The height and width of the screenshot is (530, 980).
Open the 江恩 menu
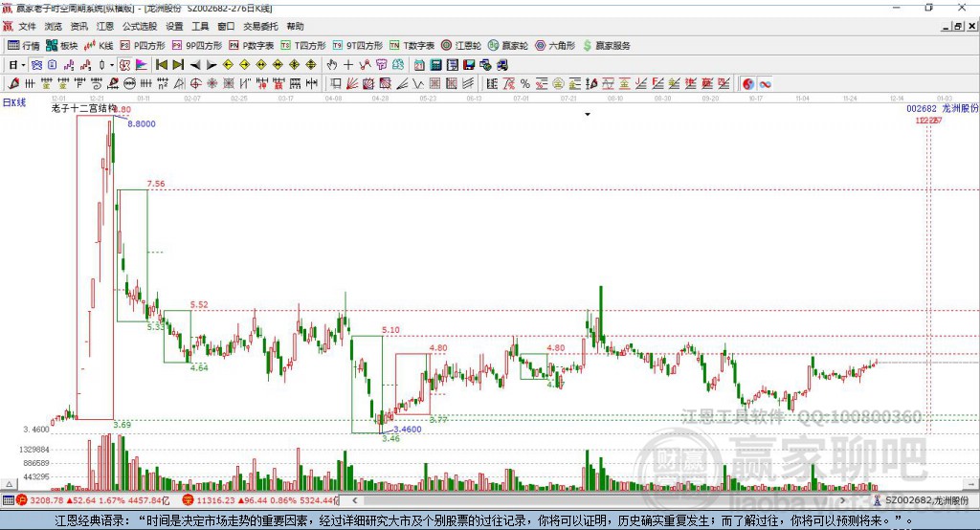pyautogui.click(x=105, y=26)
